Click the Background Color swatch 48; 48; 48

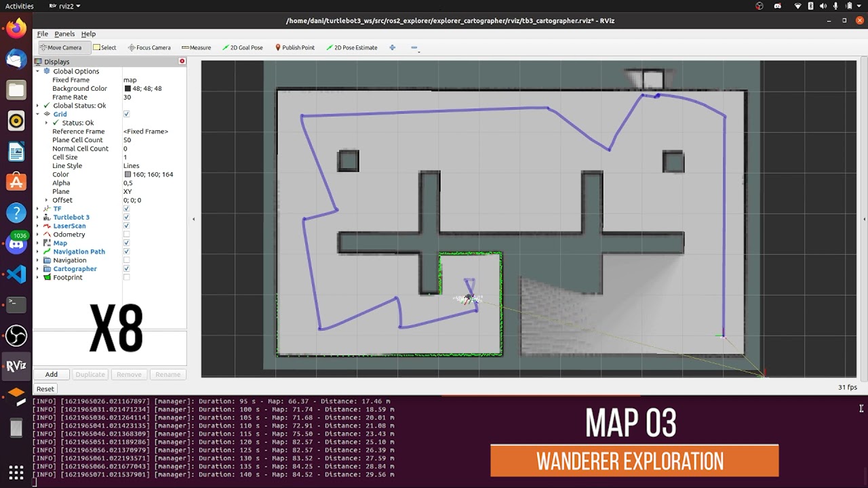click(127, 89)
